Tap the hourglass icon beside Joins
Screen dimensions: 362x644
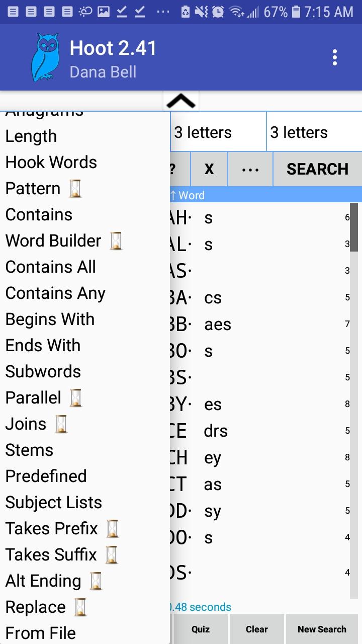[x=61, y=424]
